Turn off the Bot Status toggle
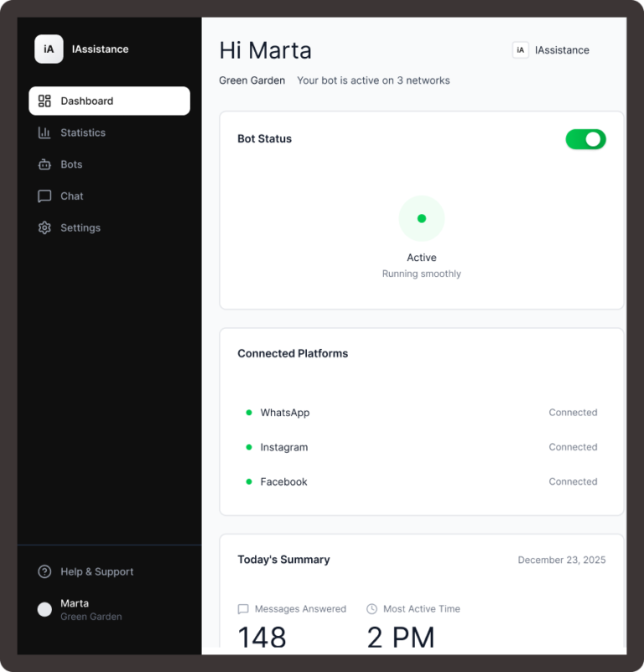The width and height of the screenshot is (644, 672). [585, 139]
